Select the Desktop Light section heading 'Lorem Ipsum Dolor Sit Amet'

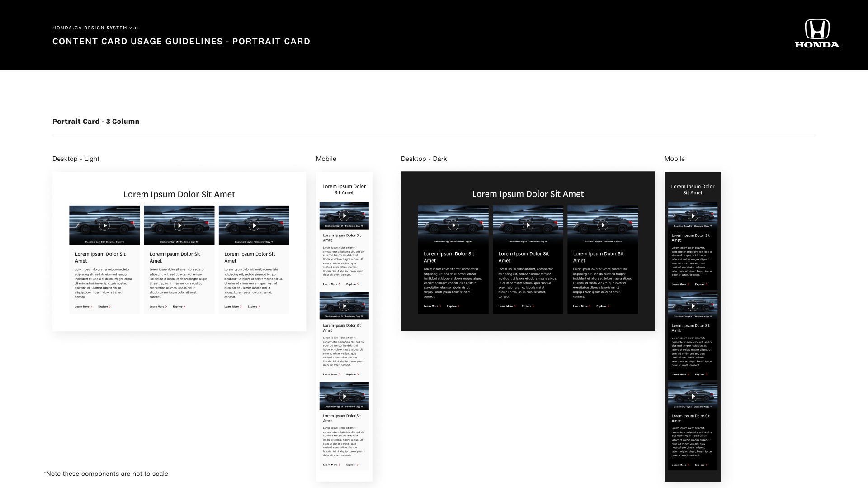(x=179, y=194)
